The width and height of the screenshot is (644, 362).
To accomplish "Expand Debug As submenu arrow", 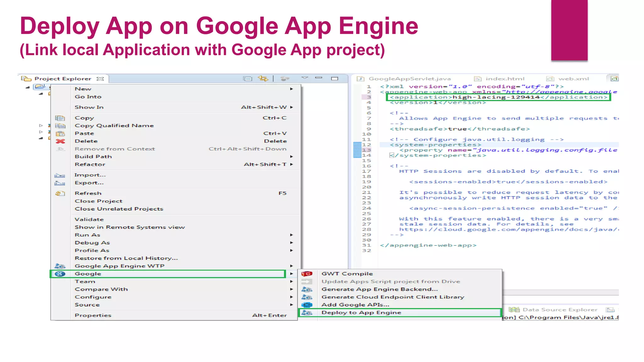I will point(291,243).
